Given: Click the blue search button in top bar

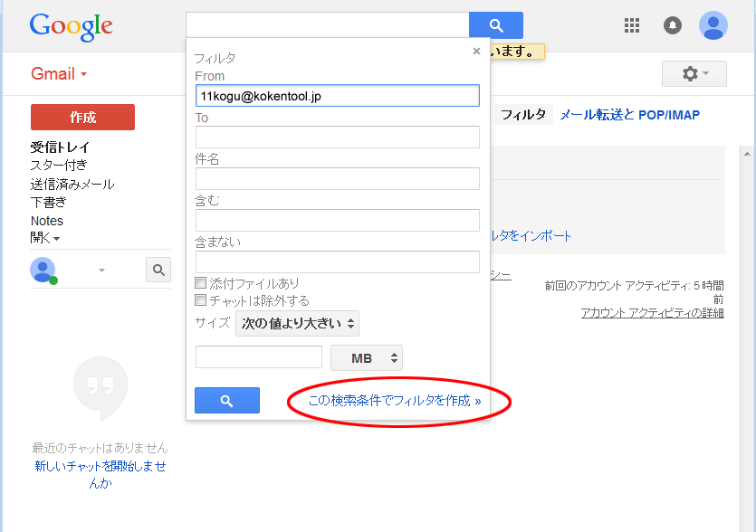Looking at the screenshot, I should pyautogui.click(x=495, y=25).
